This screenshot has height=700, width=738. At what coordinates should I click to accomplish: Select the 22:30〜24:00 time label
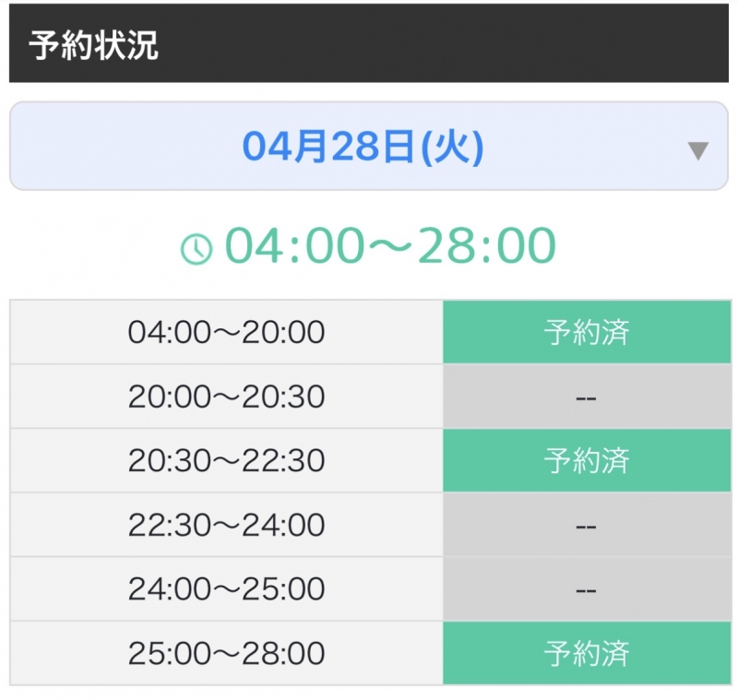pos(225,525)
